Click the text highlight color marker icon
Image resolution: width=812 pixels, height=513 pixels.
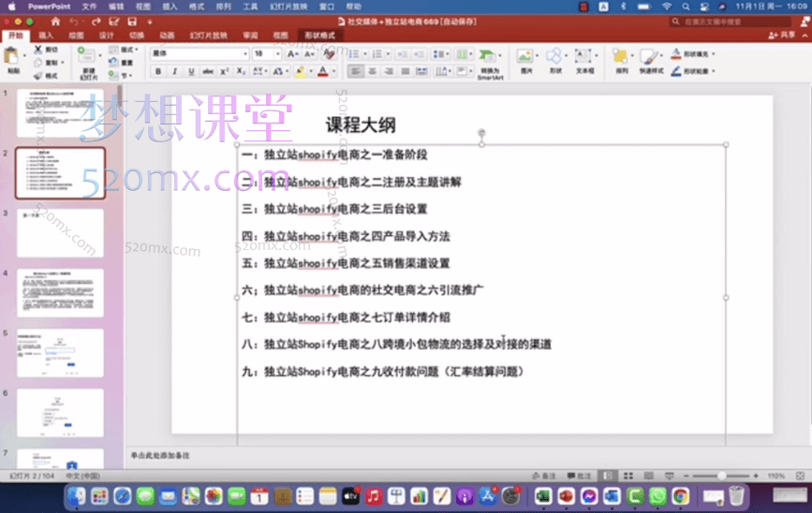[x=301, y=71]
